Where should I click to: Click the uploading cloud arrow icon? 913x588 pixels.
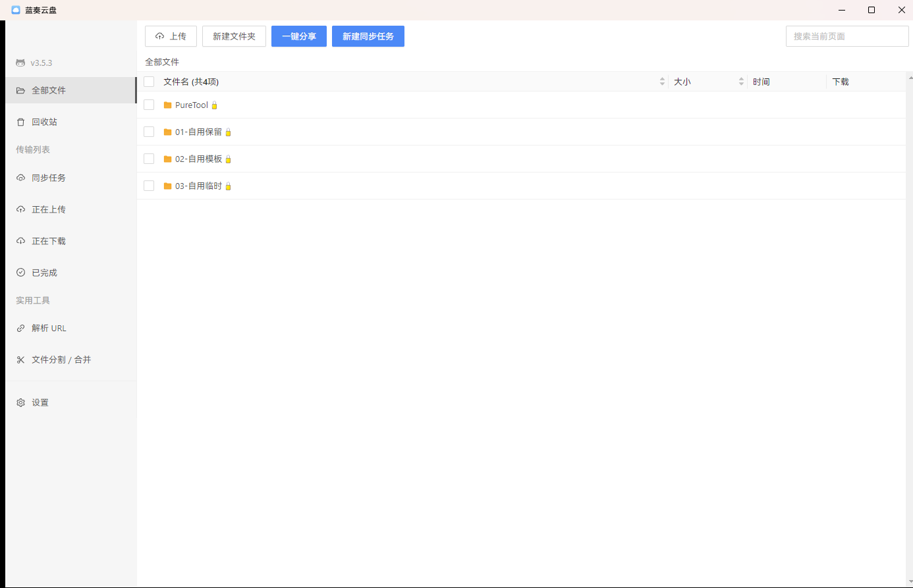[x=20, y=209]
